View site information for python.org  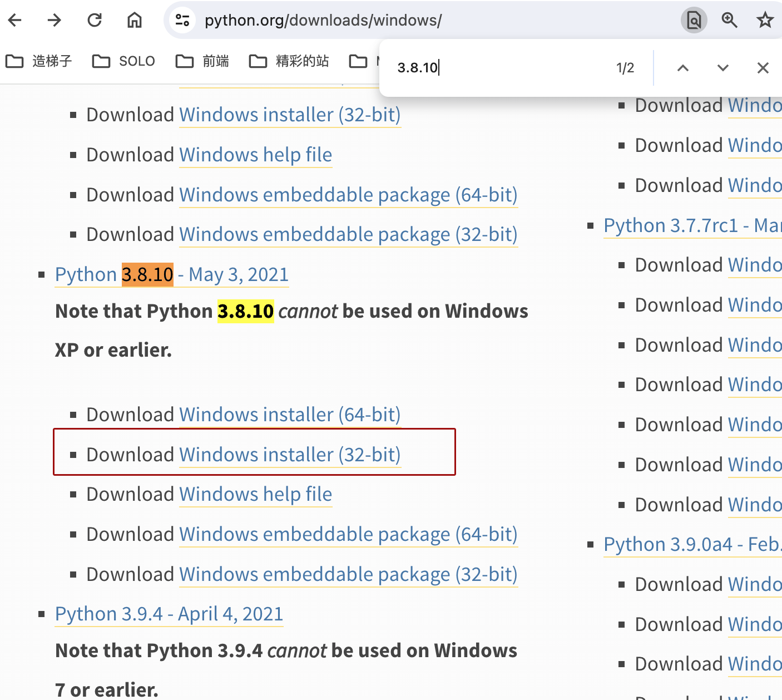[182, 21]
